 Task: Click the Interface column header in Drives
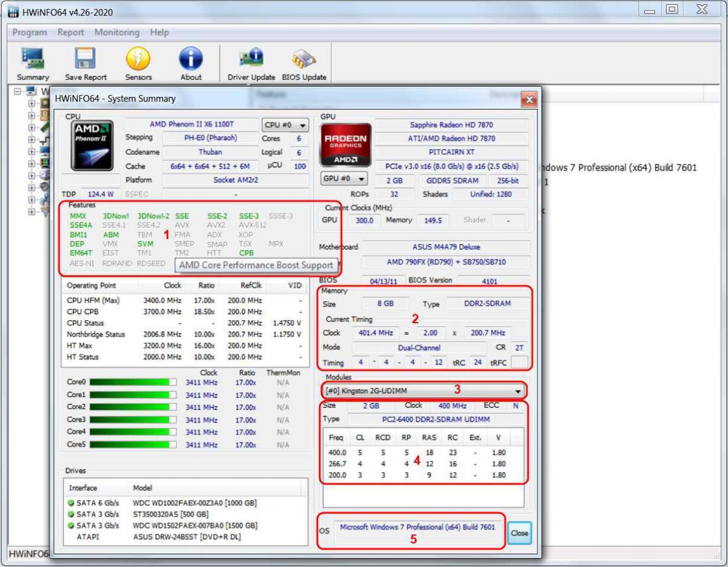(96, 488)
